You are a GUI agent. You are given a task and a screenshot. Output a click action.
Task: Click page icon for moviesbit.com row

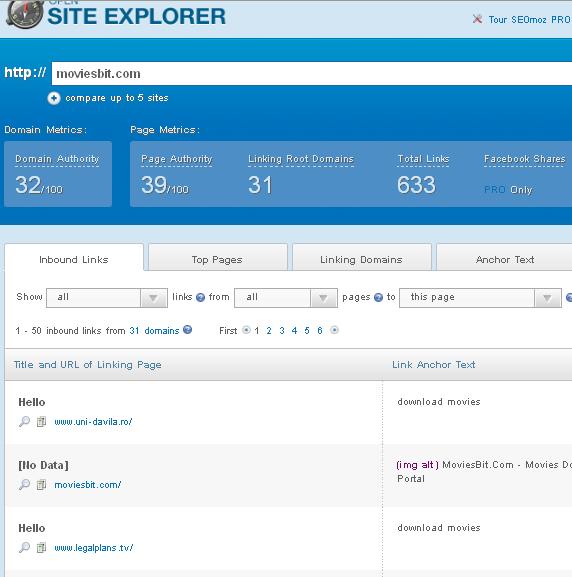(x=41, y=484)
